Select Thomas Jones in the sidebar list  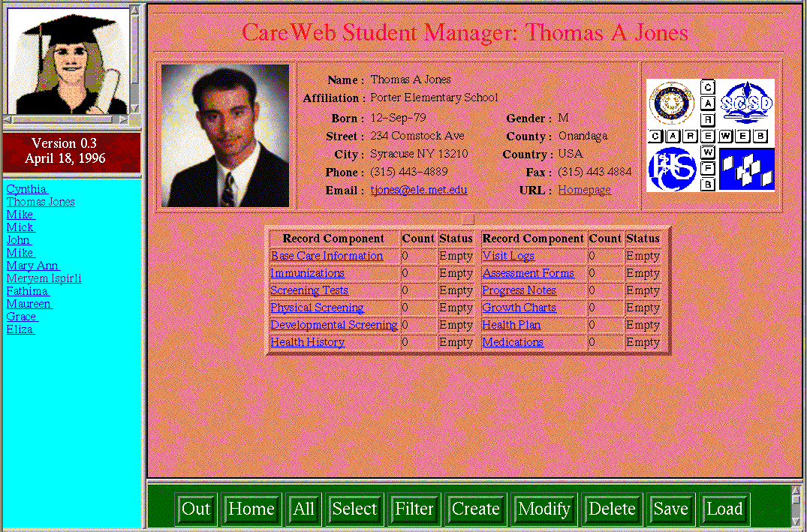pyautogui.click(x=41, y=202)
